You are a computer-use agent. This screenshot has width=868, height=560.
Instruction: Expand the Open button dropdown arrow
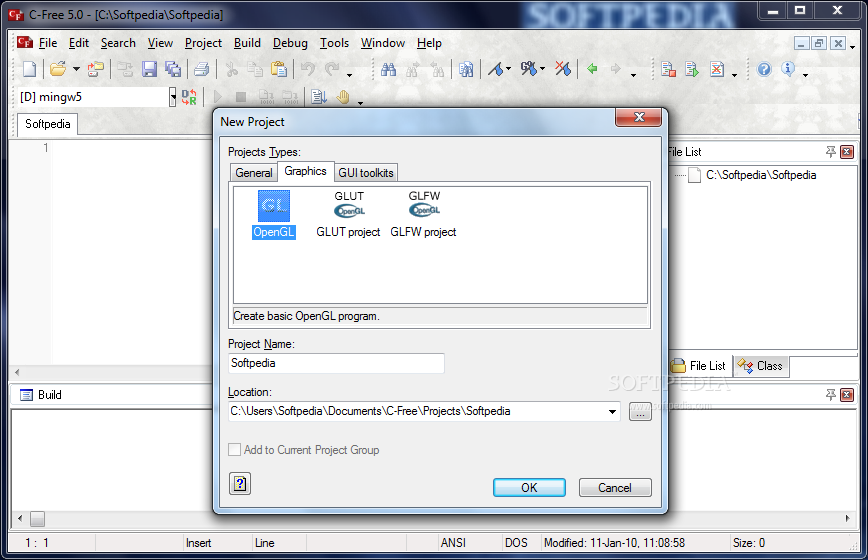pos(76,69)
